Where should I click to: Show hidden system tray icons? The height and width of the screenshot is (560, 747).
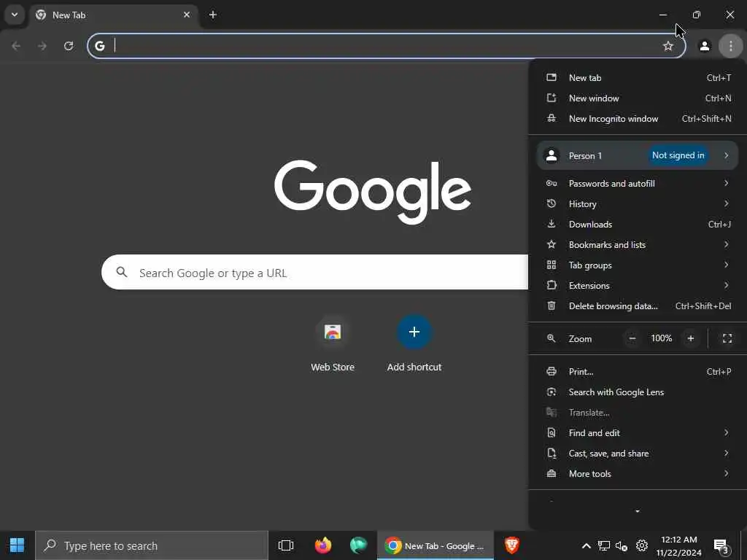pos(587,545)
